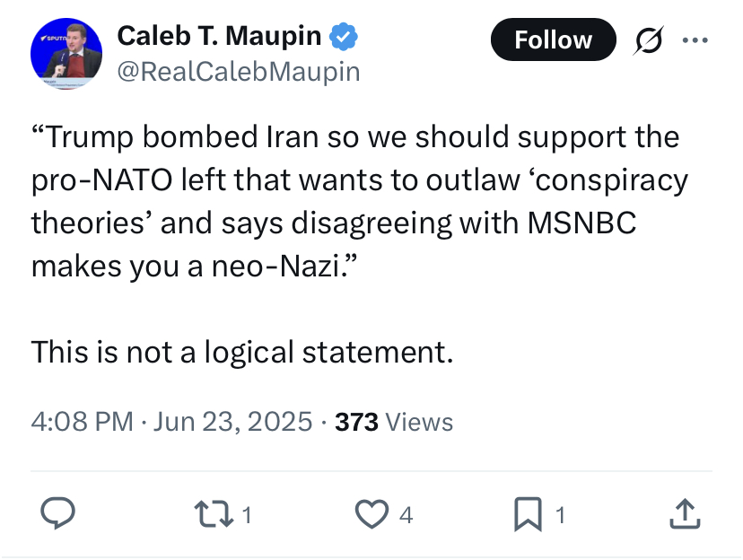
Task: Reply using the speech bubble icon
Action: tap(58, 513)
